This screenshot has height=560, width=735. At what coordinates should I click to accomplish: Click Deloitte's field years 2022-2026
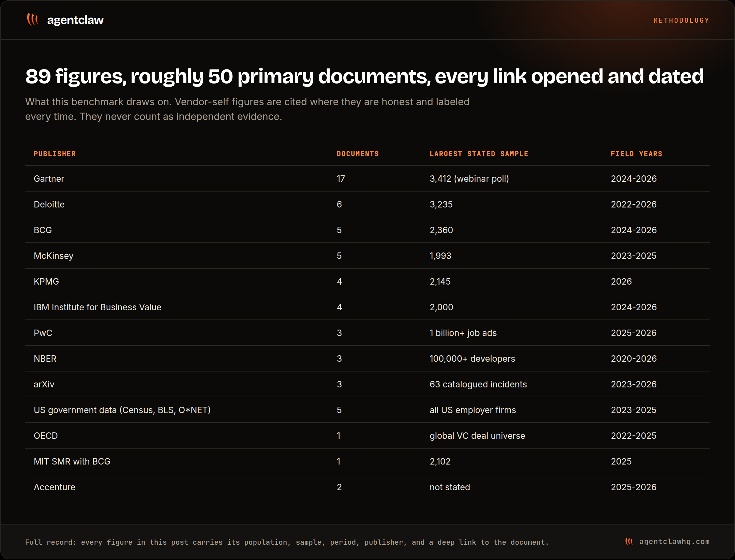[x=634, y=204]
